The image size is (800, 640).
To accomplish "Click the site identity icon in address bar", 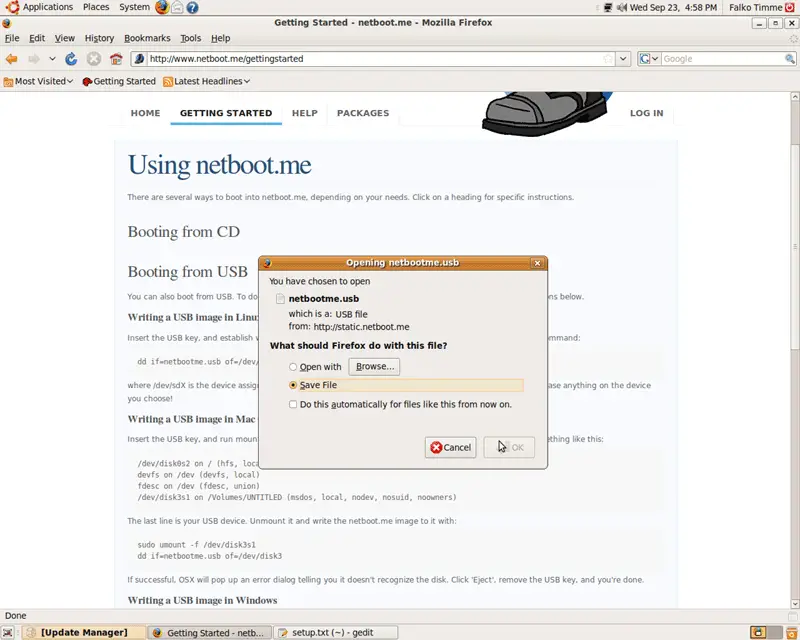I will 139,59.
